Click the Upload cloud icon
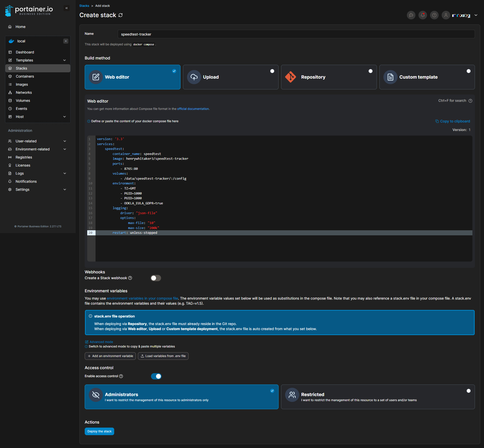 [194, 77]
